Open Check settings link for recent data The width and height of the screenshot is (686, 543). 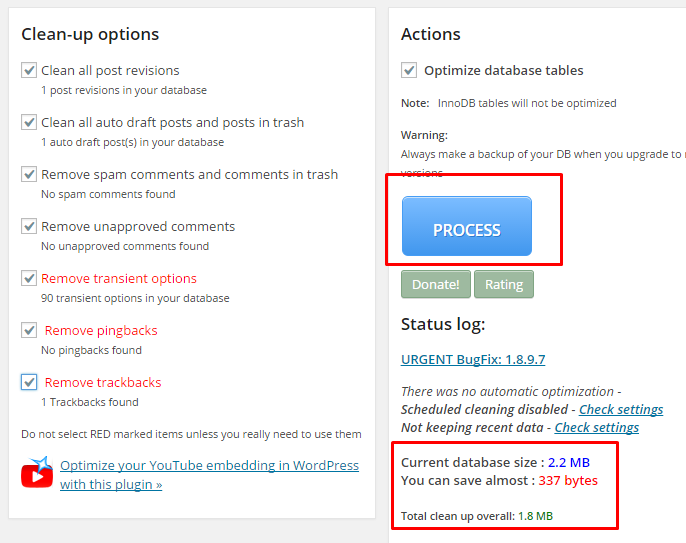(597, 427)
